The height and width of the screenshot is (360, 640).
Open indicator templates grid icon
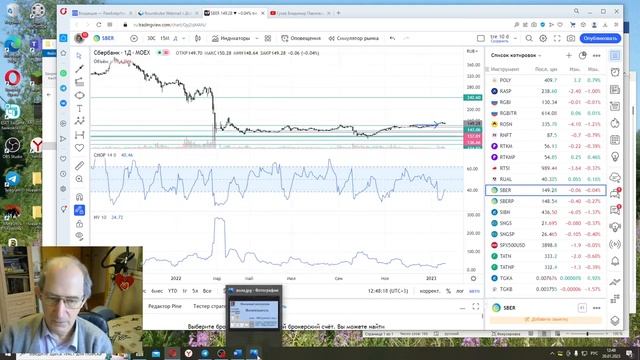268,38
